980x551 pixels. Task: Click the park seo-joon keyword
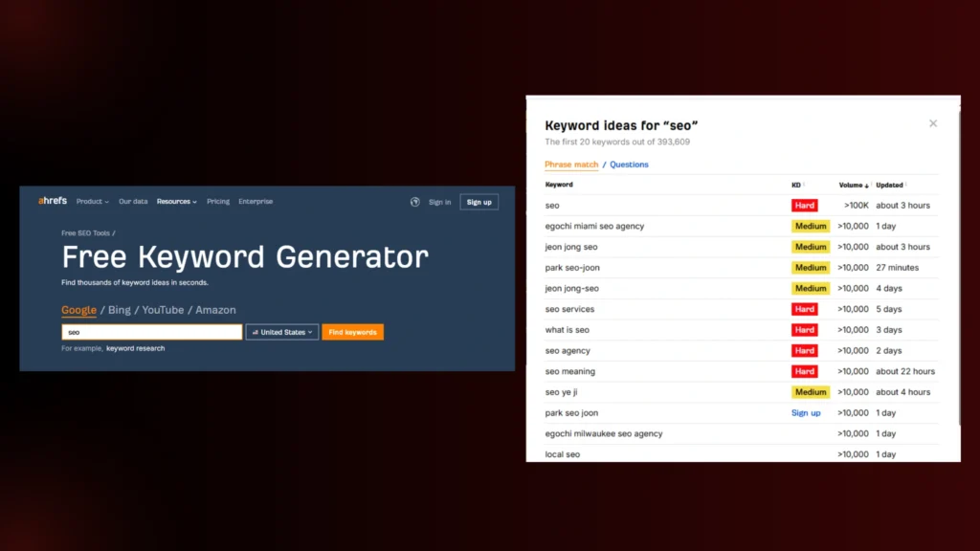572,268
